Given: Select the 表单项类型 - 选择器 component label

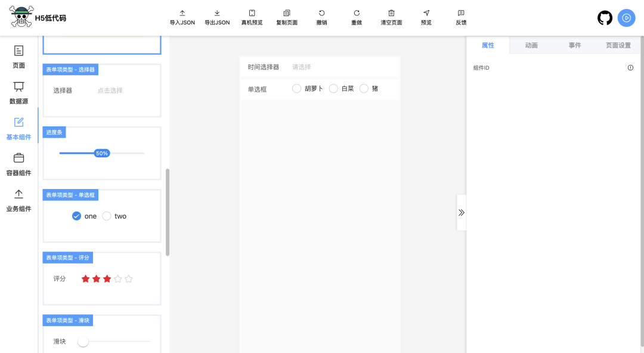Looking at the screenshot, I should [70, 69].
